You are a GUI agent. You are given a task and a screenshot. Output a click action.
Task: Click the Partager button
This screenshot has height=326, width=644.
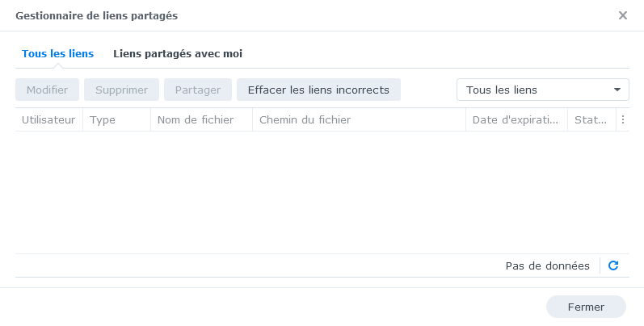(198, 90)
